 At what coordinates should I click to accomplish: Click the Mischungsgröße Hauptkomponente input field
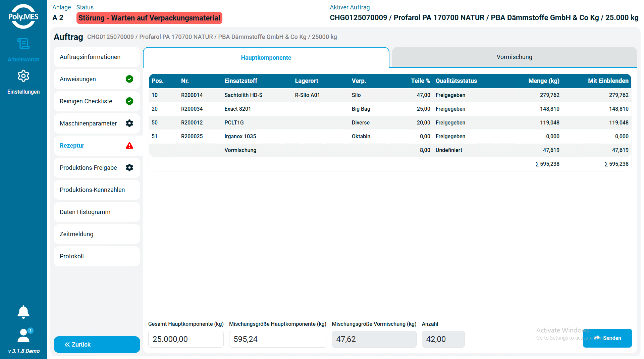(x=277, y=339)
